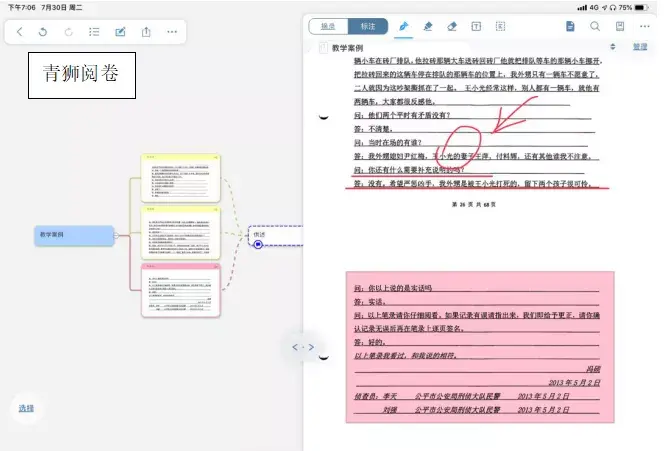664x451 pixels.
Task: Tap the battery indicator in the status bar
Action: tap(641, 8)
